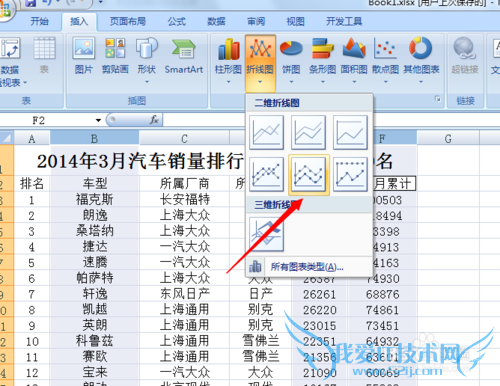Select the cell 英朗

[95, 325]
